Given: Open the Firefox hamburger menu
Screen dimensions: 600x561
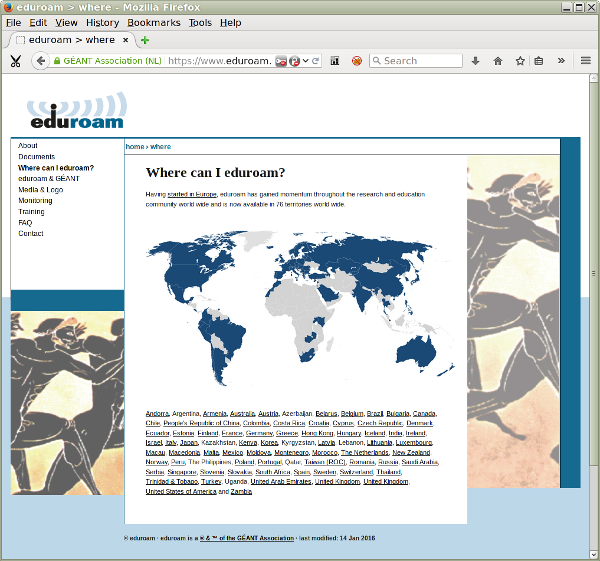Looking at the screenshot, I should tap(585, 60).
